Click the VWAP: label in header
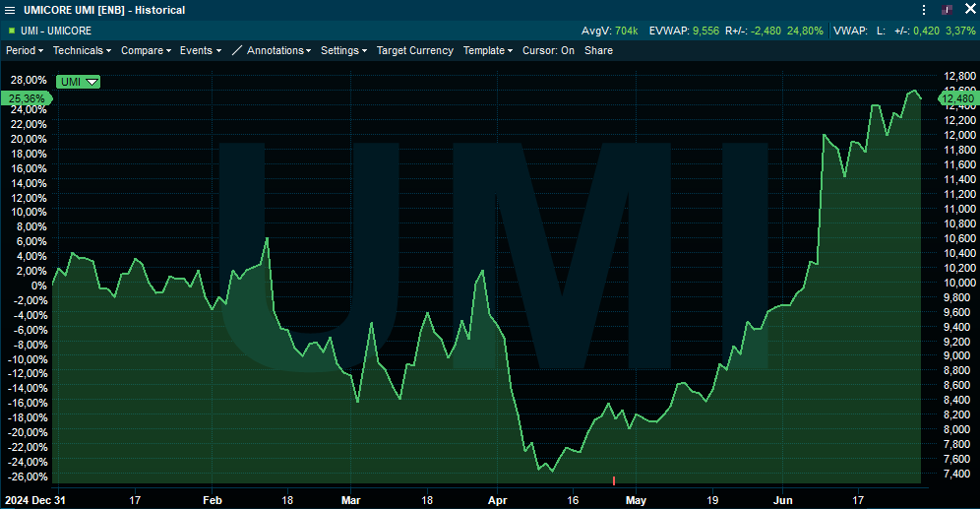The width and height of the screenshot is (980, 509). 850,31
